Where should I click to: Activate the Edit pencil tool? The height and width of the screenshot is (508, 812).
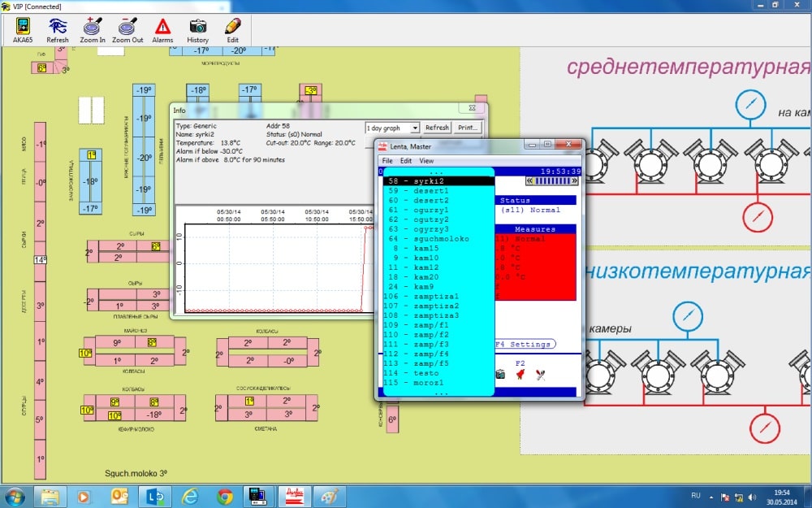(x=232, y=30)
